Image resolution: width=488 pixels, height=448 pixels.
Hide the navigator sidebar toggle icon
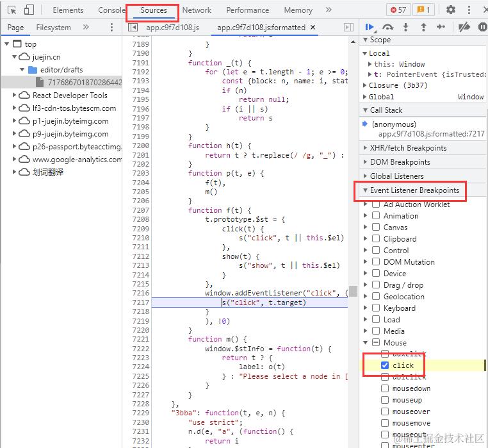tap(133, 28)
